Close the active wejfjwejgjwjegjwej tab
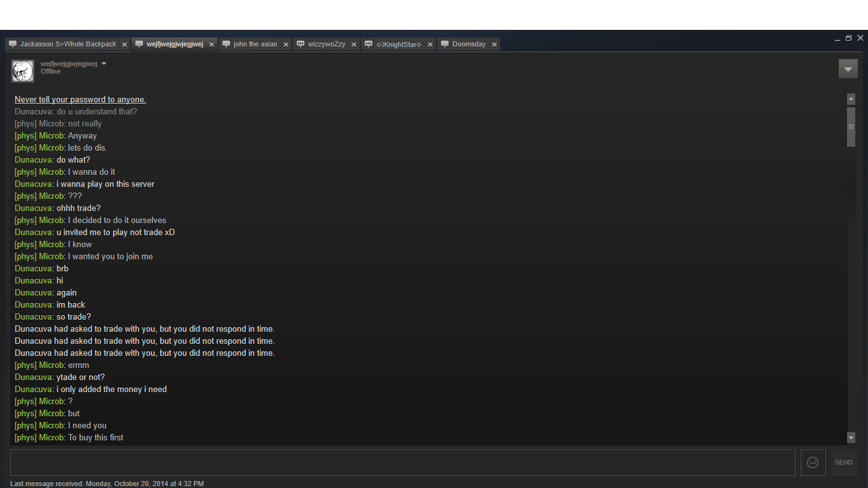Screen dimensions: 868x488 (212, 44)
